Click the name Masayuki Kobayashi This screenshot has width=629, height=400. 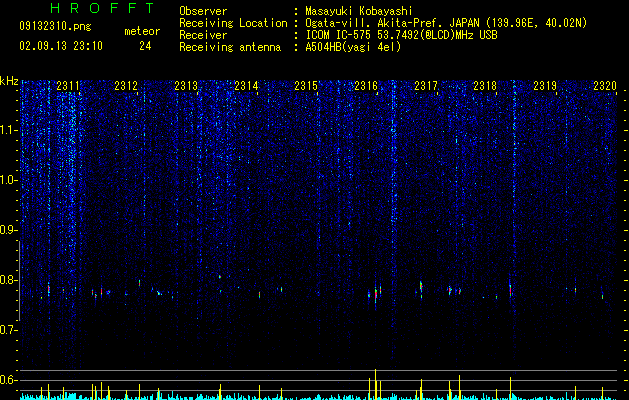point(359,11)
